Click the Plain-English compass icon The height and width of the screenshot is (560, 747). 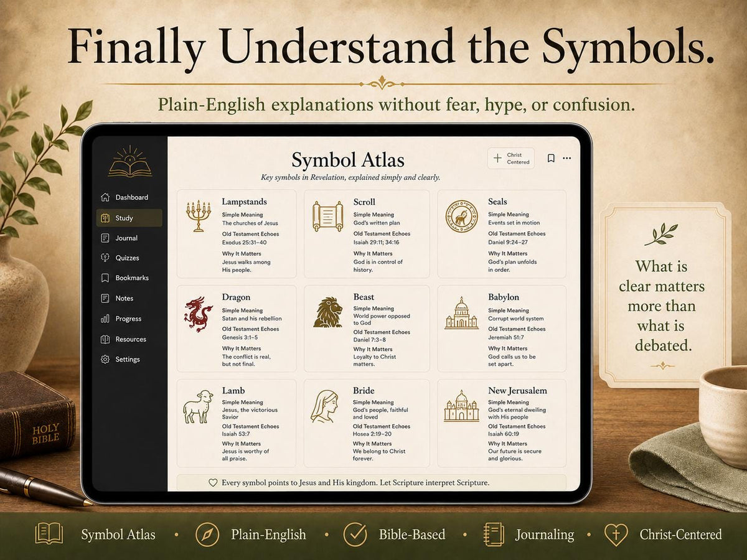click(x=207, y=534)
